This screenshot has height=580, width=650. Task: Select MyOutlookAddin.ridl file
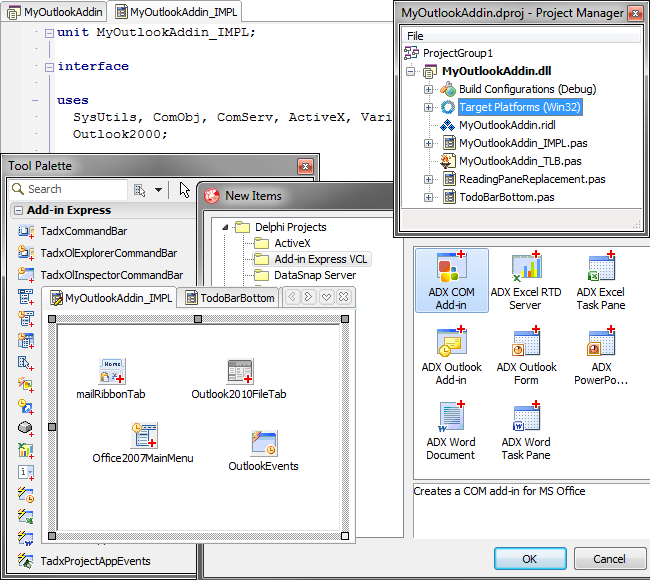[497, 125]
